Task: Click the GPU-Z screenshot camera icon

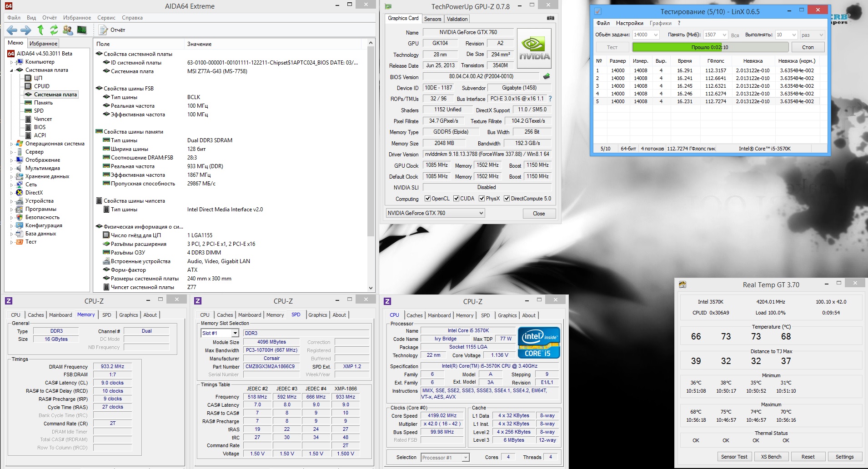Action: coord(550,19)
